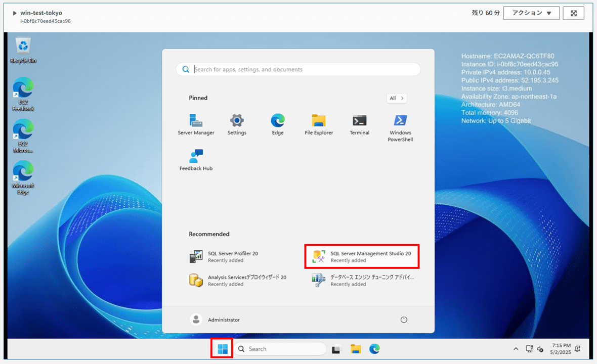Open the Feedback Hub app

click(196, 160)
